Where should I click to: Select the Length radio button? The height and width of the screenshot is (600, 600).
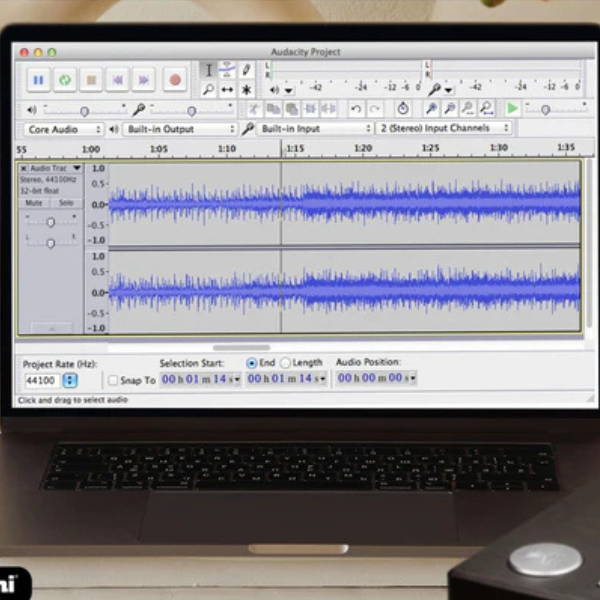pyautogui.click(x=285, y=362)
